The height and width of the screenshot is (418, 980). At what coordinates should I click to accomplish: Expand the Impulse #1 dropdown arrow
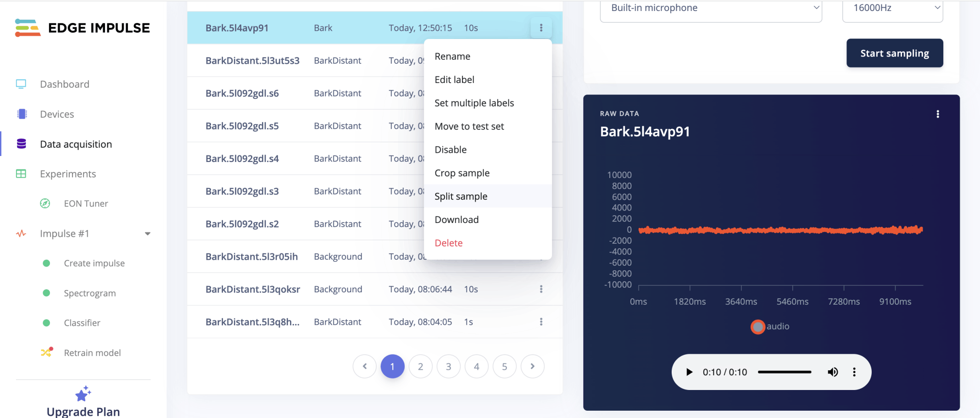coord(148,234)
